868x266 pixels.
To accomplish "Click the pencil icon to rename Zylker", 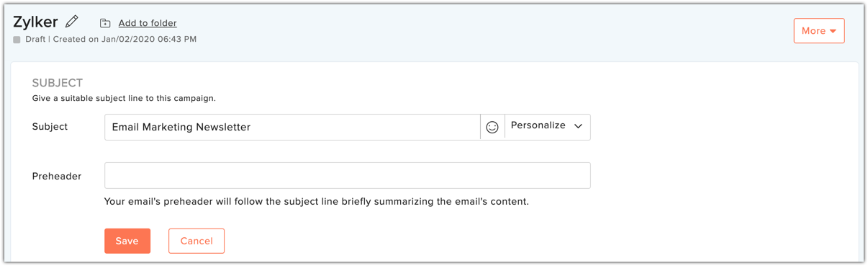I will [71, 22].
